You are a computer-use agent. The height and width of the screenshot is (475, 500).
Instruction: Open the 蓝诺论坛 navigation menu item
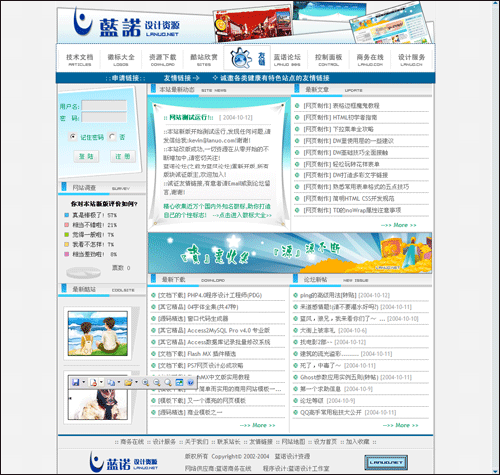click(287, 59)
